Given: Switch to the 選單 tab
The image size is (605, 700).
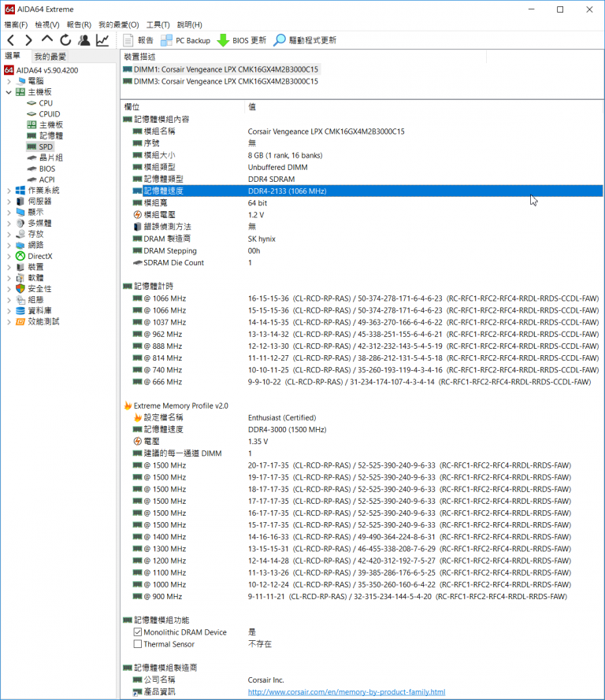Looking at the screenshot, I should point(13,56).
